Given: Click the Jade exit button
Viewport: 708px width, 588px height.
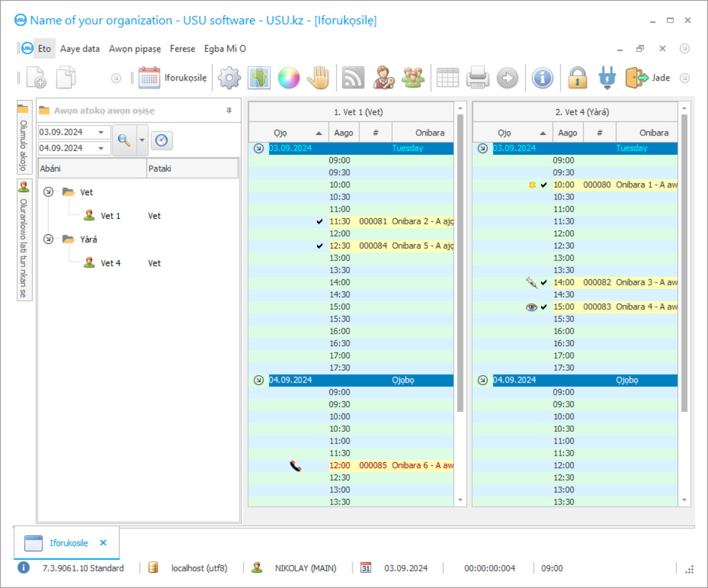Looking at the screenshot, I should [648, 77].
